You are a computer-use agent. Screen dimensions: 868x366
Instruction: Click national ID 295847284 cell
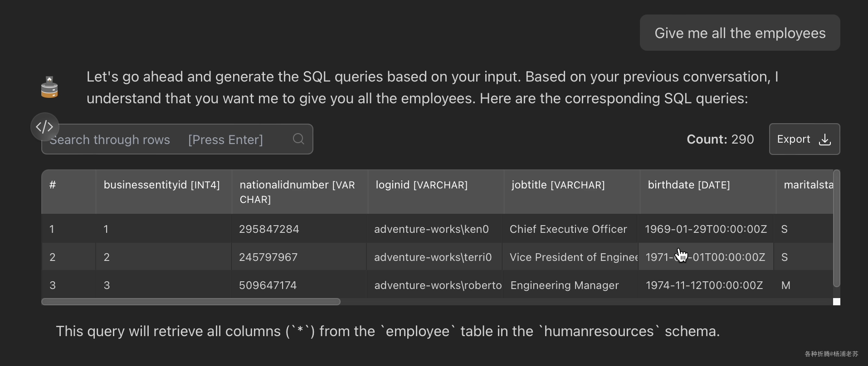pyautogui.click(x=269, y=229)
